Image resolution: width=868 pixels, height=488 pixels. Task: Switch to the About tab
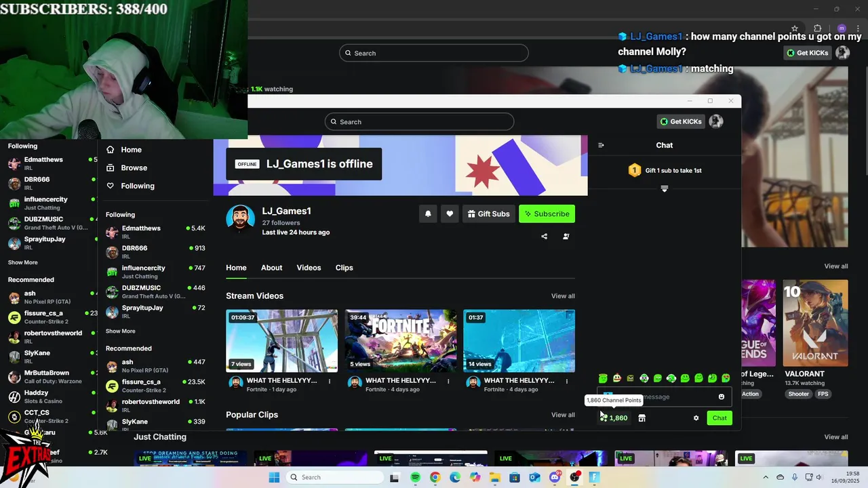point(271,268)
